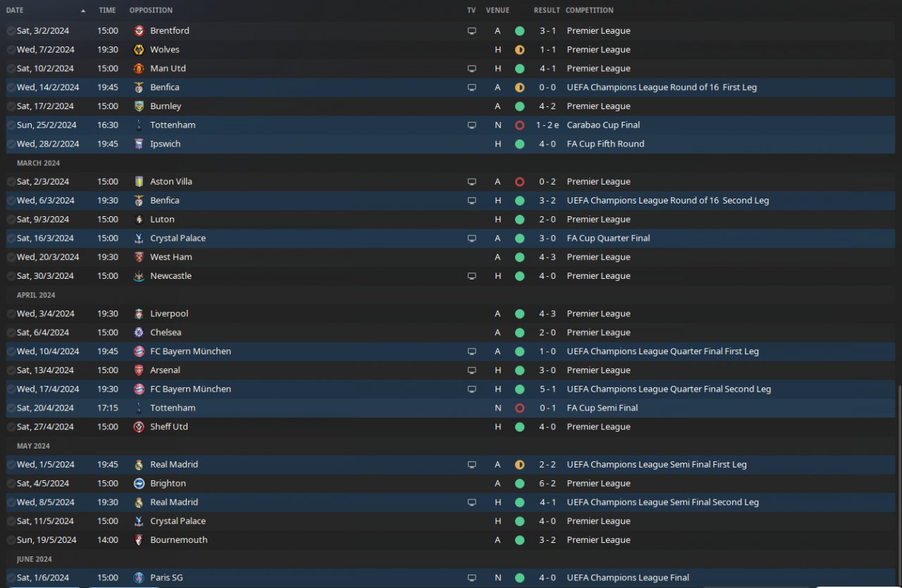The width and height of the screenshot is (902, 588).
Task: Click the green win indicator for Newcastle
Action: click(x=519, y=276)
